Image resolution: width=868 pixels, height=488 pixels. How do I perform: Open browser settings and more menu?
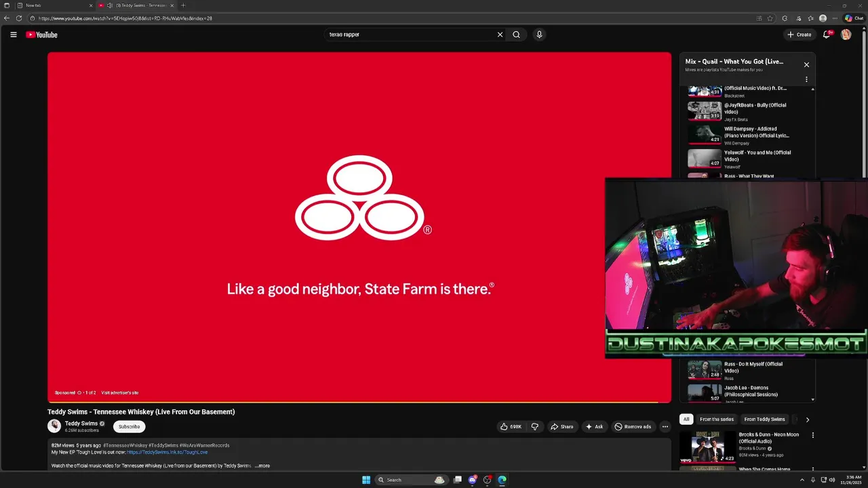point(835,18)
